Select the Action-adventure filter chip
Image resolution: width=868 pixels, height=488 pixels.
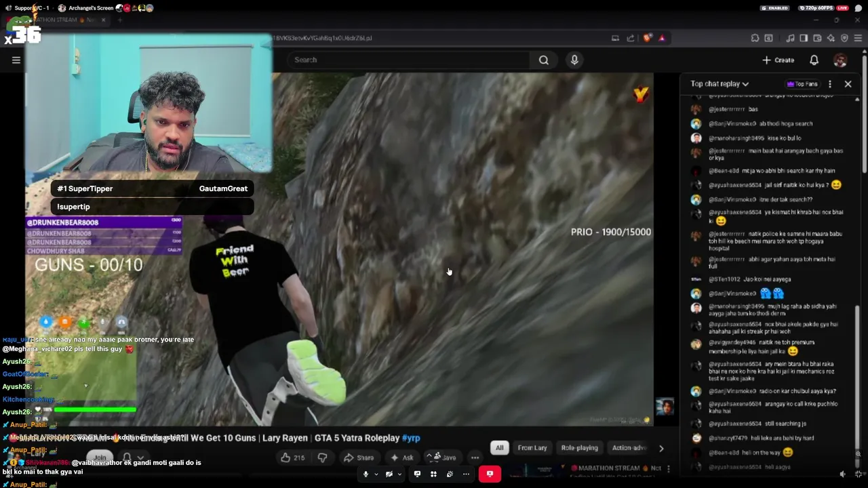pos(629,448)
